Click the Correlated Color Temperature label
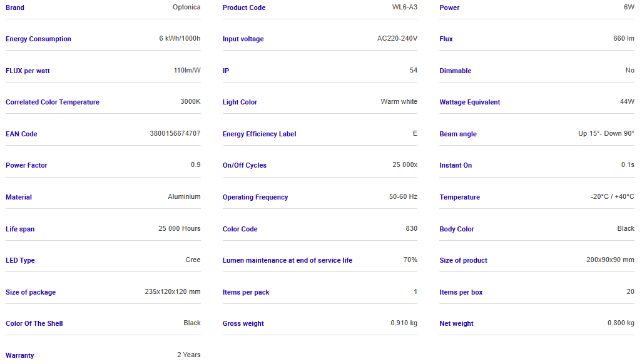This screenshot has width=642, height=364. coord(53,102)
